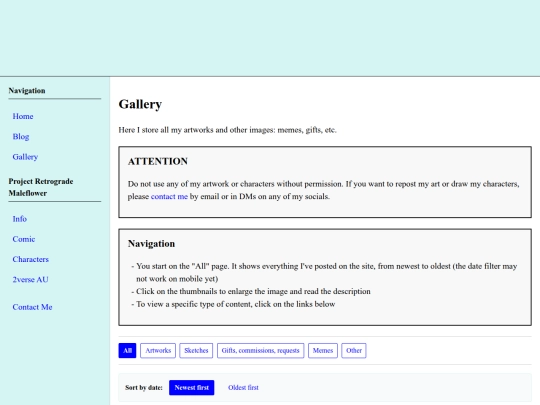
Task: Click the 'Sort by date:' label
Action: point(144,388)
